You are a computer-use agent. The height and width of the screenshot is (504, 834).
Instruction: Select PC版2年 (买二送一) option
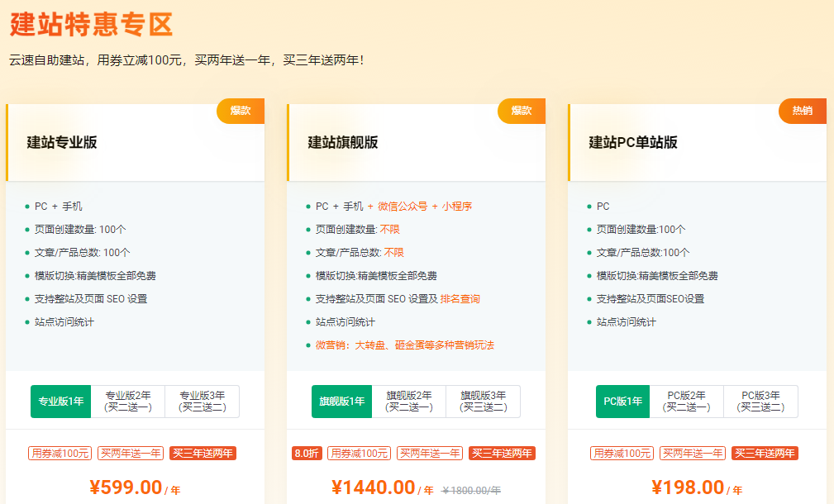pos(686,402)
